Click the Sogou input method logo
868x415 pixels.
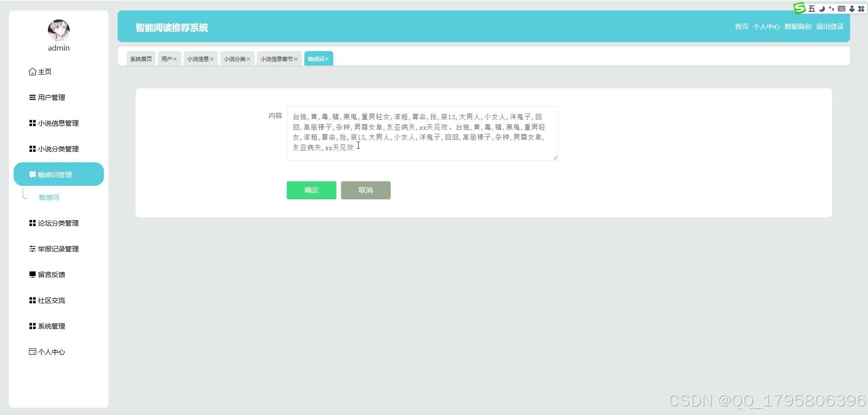[x=800, y=8]
